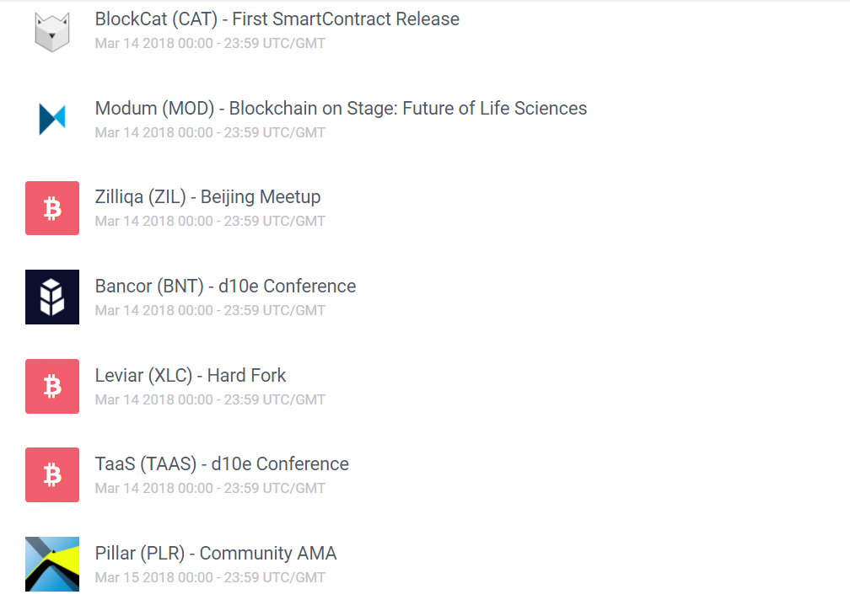Viewport: 850px width, 616px height.
Task: Open TaaS d10e Conference event title
Action: click(222, 464)
